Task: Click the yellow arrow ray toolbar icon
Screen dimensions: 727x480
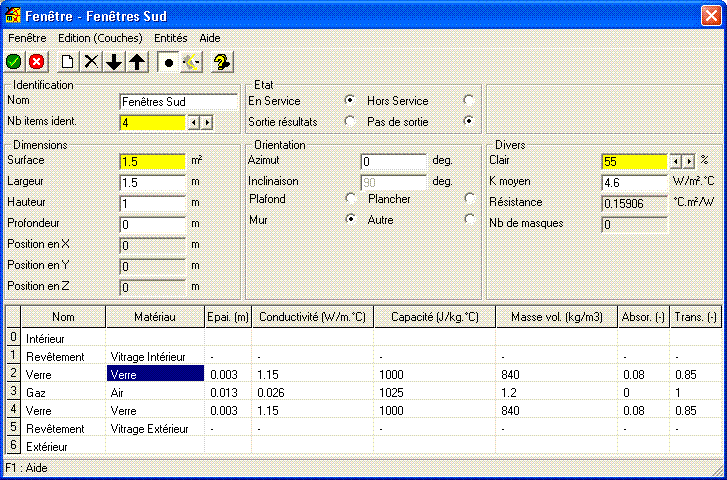Action: [191, 62]
